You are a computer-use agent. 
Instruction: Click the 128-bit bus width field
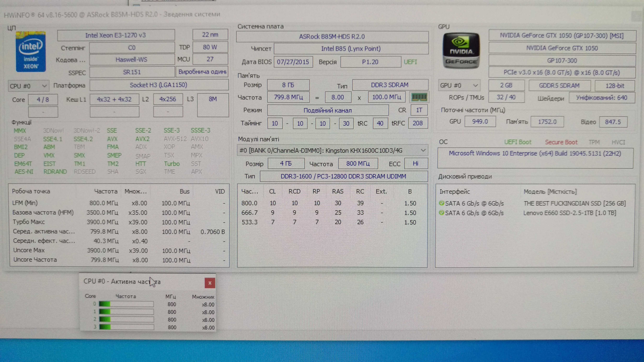point(615,86)
